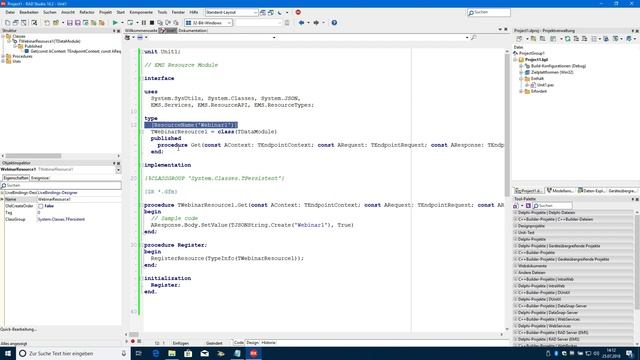This screenshot has height=360, width=640.
Task: Click the Tool-Palette Suchen search field
Action: click(x=553, y=206)
